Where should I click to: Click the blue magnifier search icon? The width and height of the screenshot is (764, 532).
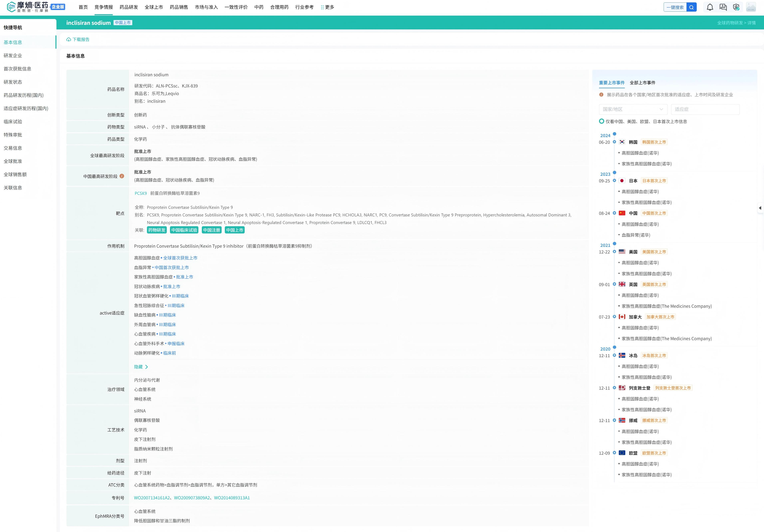(x=692, y=7)
